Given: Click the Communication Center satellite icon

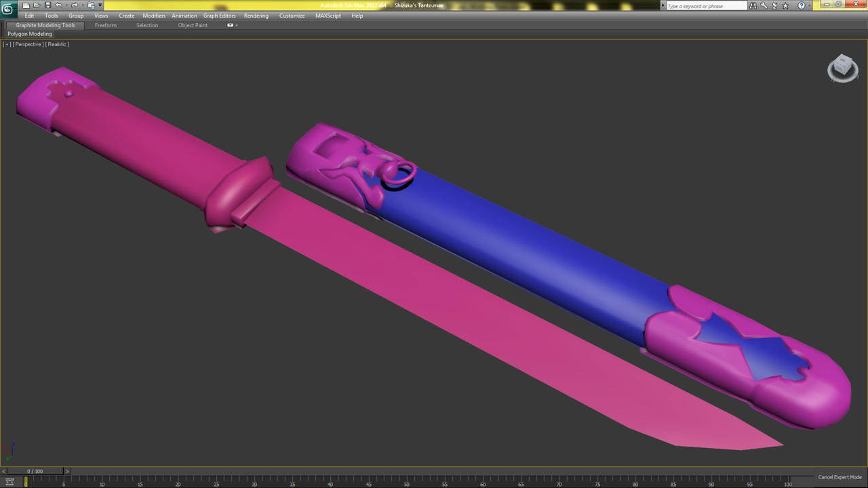Looking at the screenshot, I should coord(774,5).
